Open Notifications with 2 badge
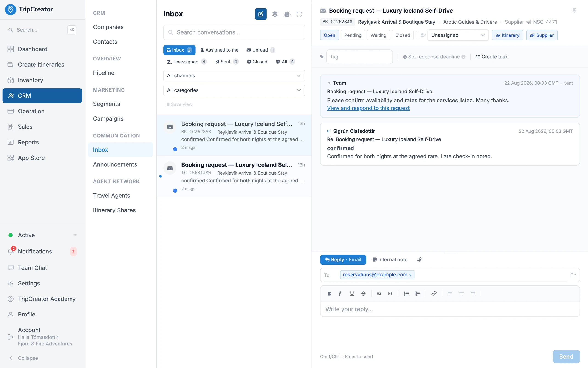 [42, 251]
